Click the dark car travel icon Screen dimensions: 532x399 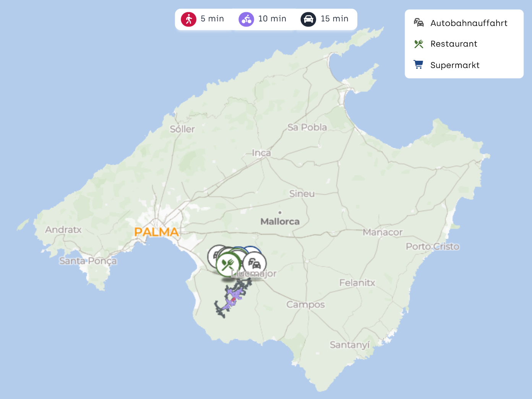[308, 19]
